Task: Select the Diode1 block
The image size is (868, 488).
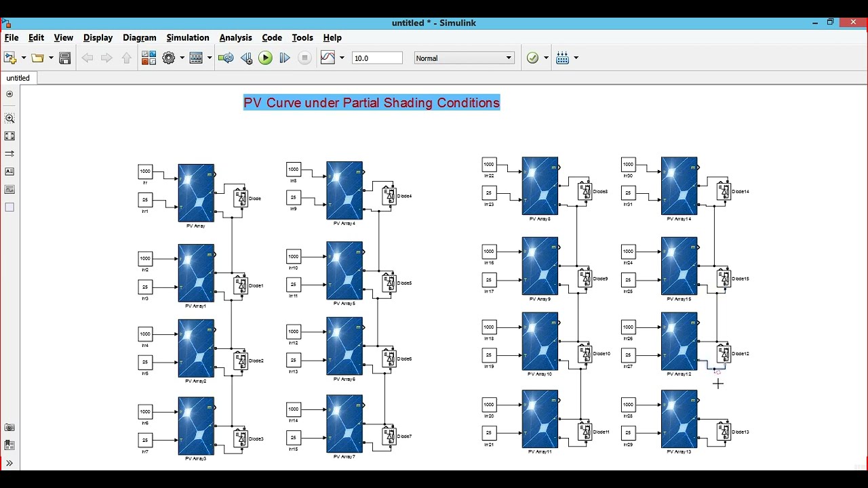Action: pyautogui.click(x=241, y=285)
